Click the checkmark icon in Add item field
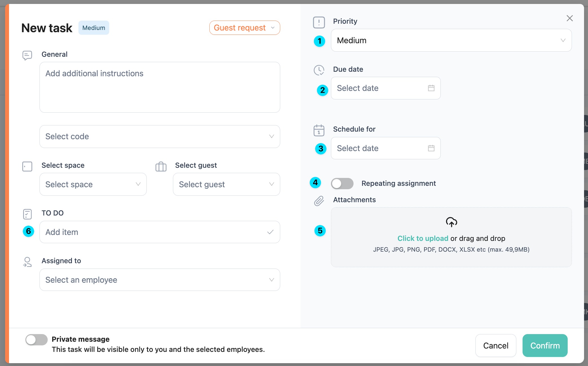588x366 pixels. point(270,232)
